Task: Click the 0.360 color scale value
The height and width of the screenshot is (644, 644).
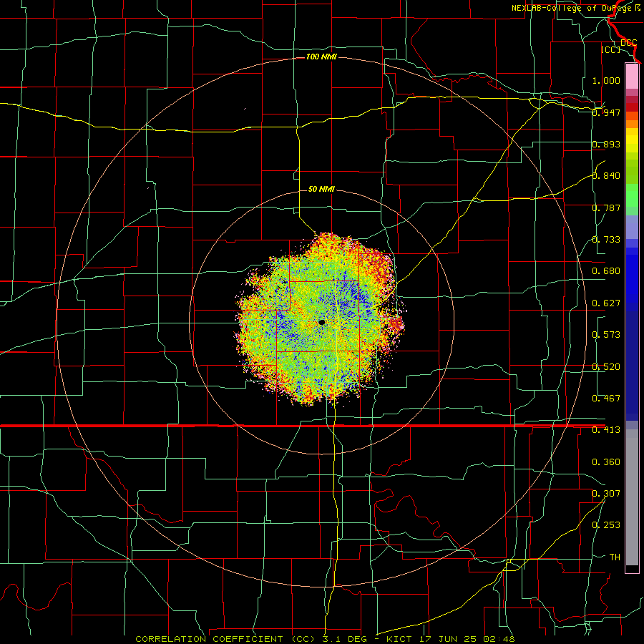Action: point(606,462)
